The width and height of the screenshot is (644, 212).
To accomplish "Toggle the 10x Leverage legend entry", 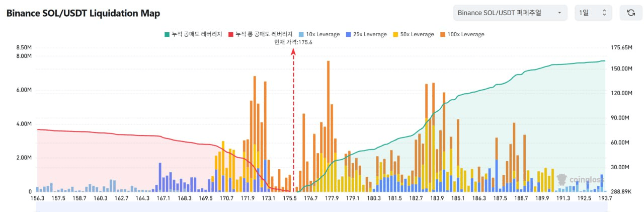I will pyautogui.click(x=318, y=34).
